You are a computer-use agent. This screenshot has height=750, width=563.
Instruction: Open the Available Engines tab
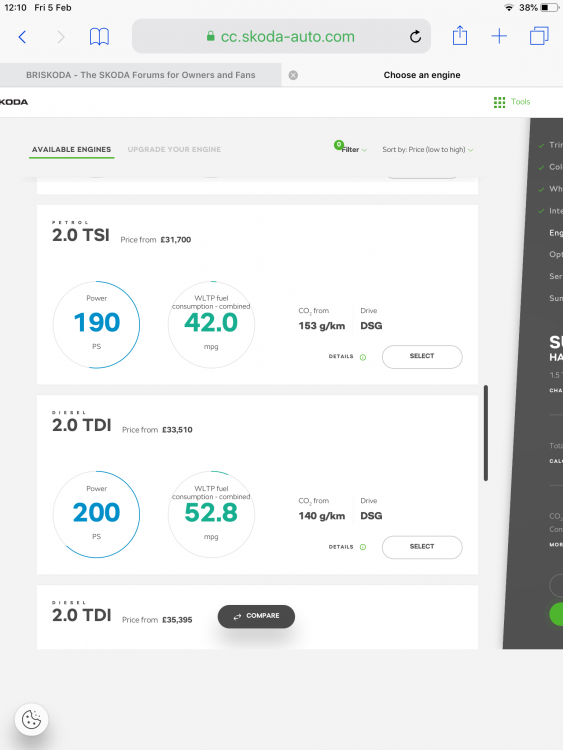[x=71, y=150]
